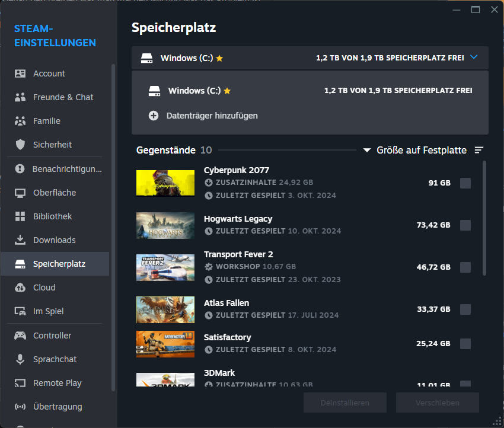The image size is (504, 428).
Task: Open the Account settings page
Action: click(x=55, y=74)
